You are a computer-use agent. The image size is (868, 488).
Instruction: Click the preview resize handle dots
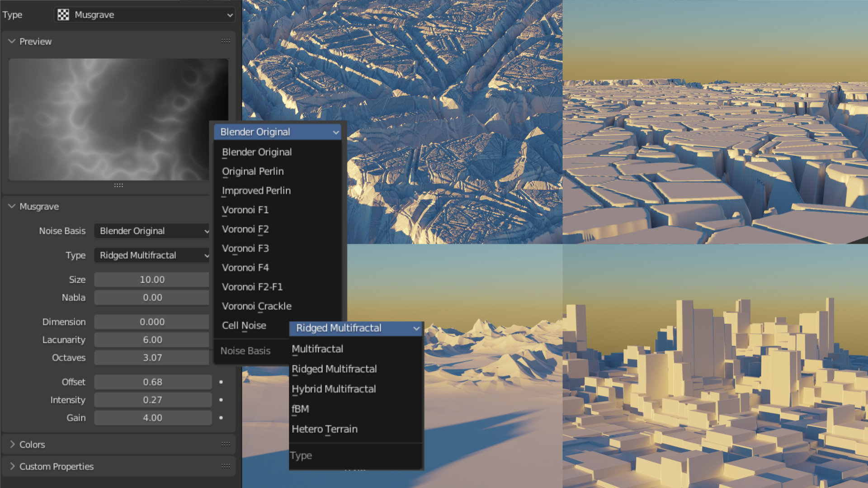point(118,185)
